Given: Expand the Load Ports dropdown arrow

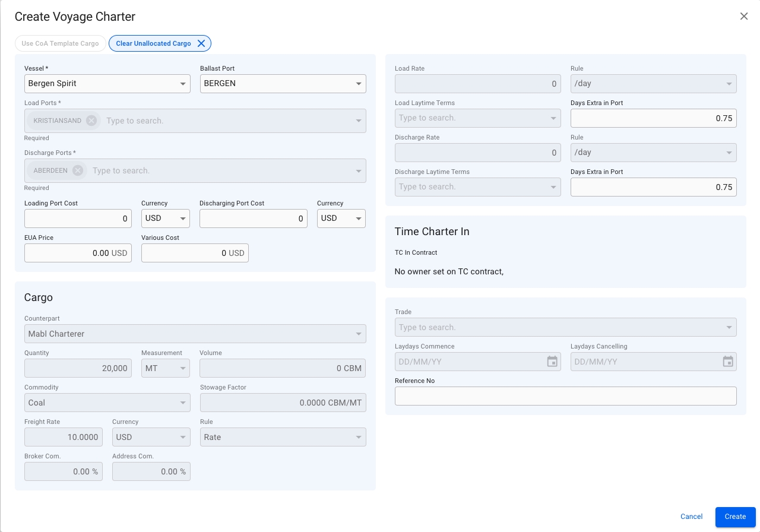Looking at the screenshot, I should point(359,121).
